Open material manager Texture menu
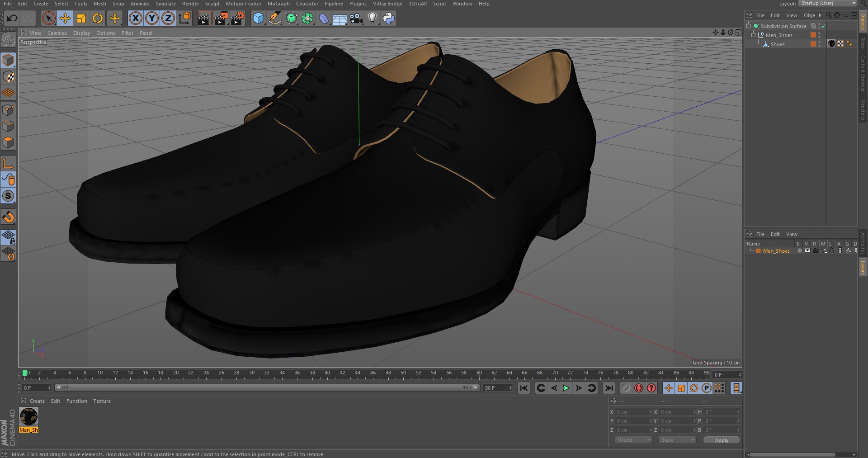This screenshot has height=458, width=868. [x=102, y=401]
